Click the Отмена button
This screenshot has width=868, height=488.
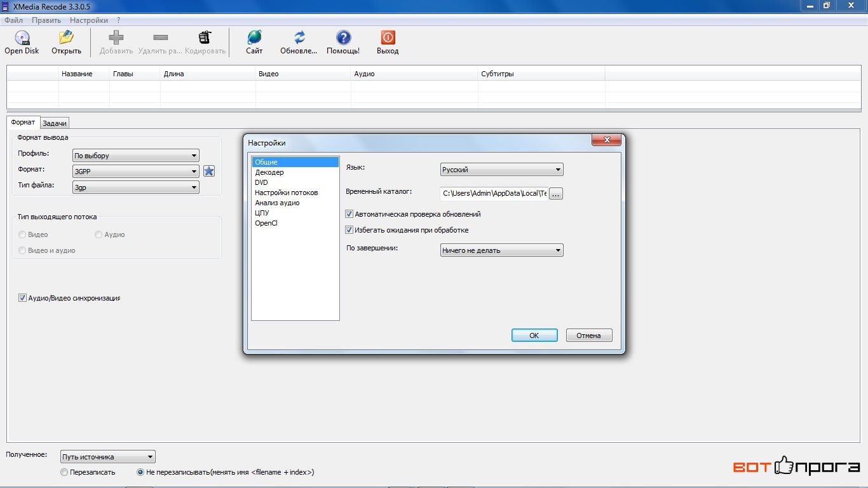589,335
